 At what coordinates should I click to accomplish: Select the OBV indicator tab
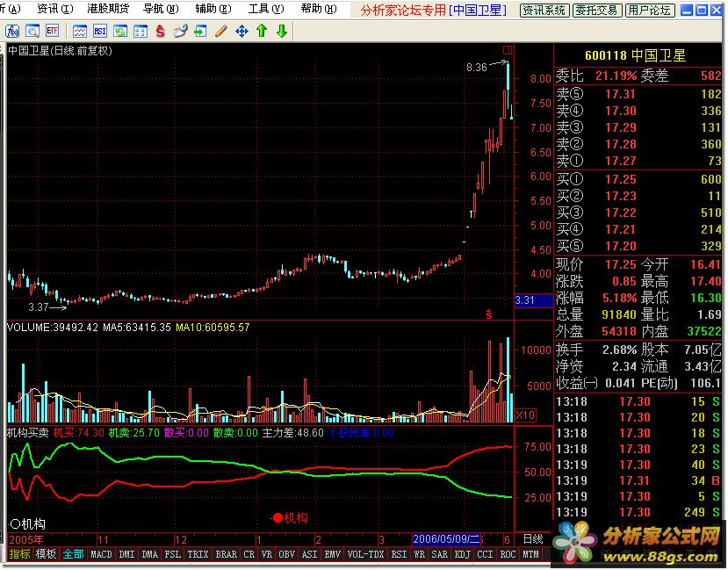pyautogui.click(x=286, y=554)
